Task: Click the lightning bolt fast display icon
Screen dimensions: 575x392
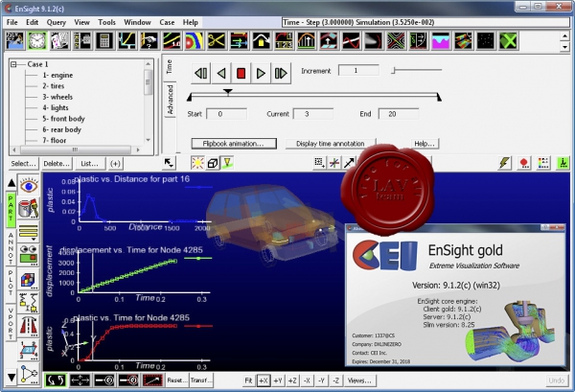Action: tap(505, 163)
